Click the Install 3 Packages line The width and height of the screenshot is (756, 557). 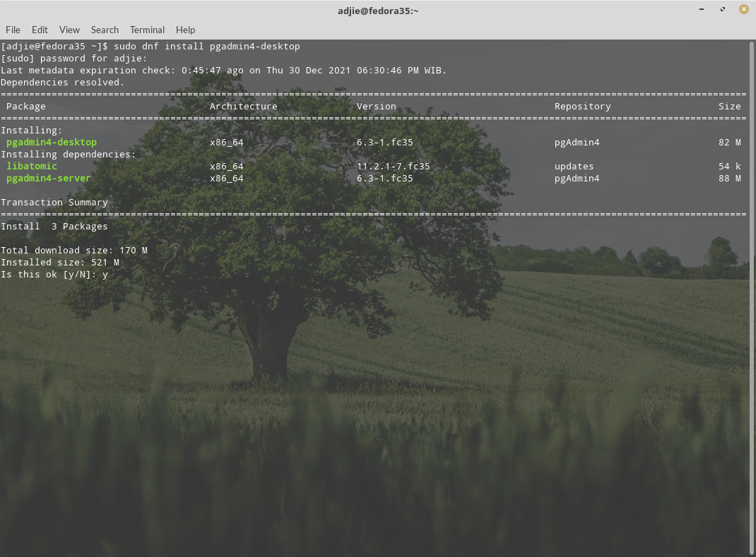click(54, 227)
